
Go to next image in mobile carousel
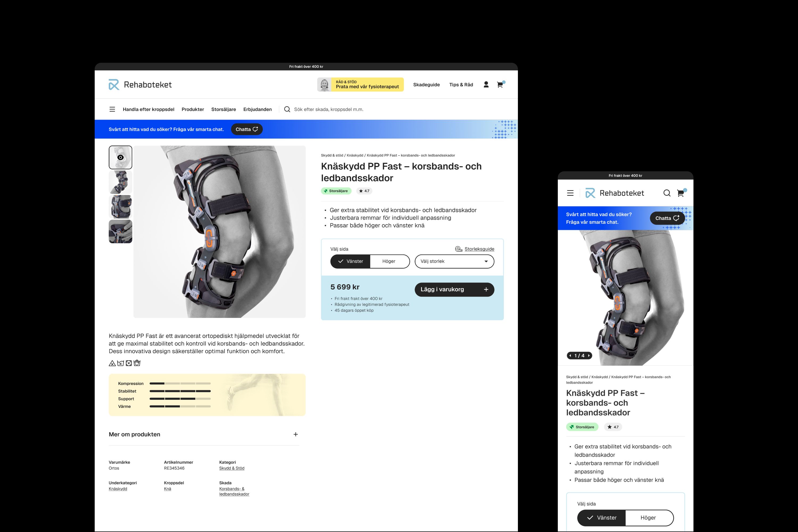coord(589,356)
